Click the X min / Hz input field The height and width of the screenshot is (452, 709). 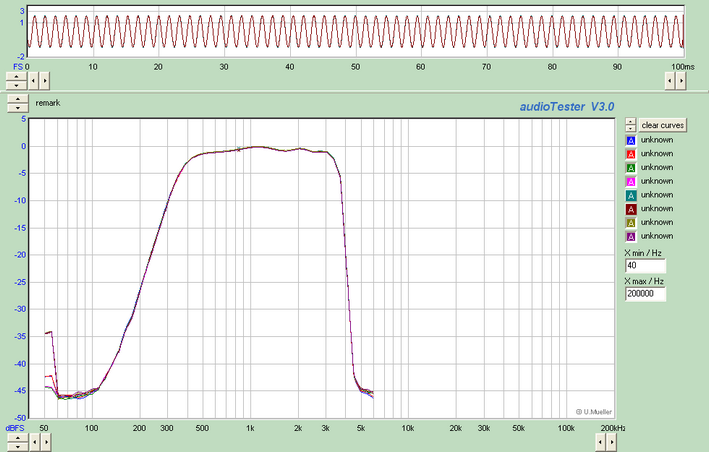coord(645,266)
